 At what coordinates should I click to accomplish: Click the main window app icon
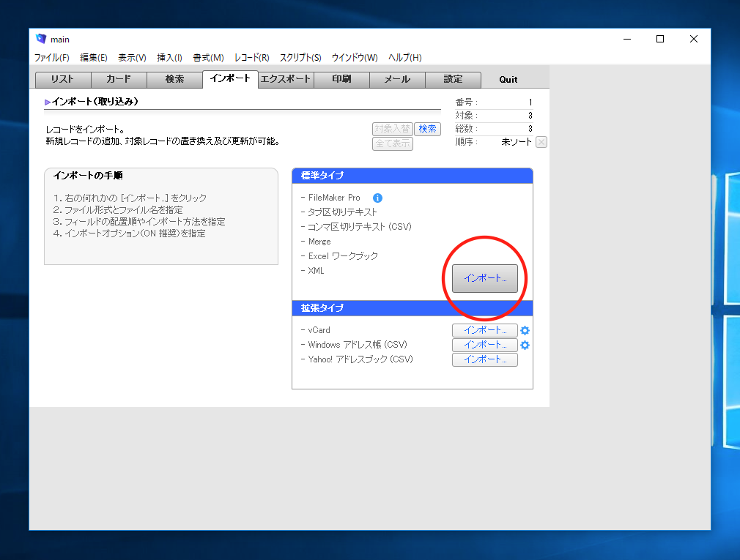[x=41, y=39]
